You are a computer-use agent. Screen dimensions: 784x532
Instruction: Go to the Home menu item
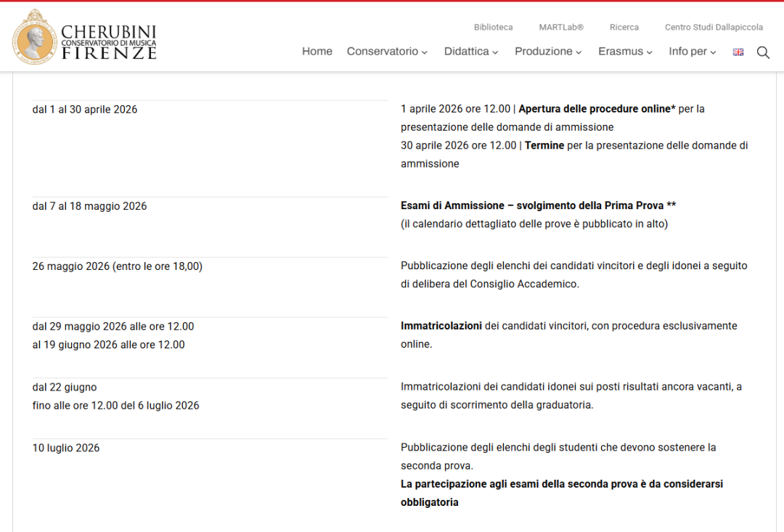[317, 52]
